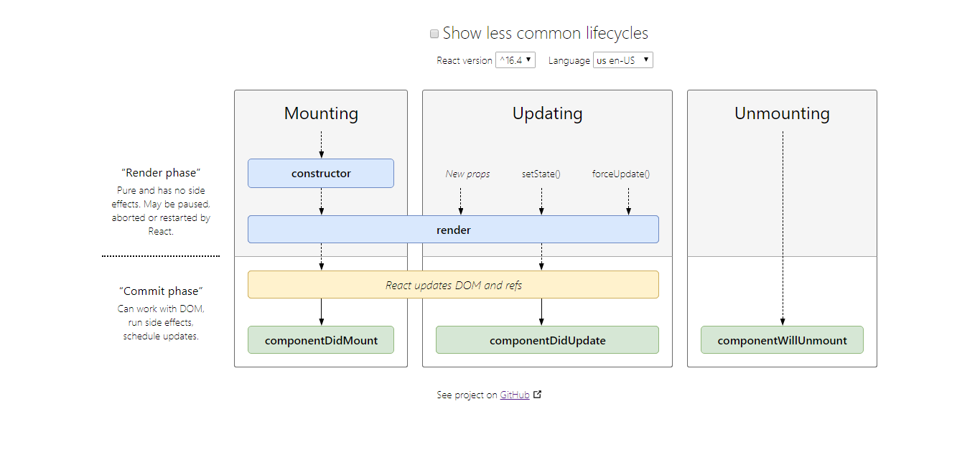Click the render lifecycle box
The height and width of the screenshot is (470, 980).
tap(453, 229)
